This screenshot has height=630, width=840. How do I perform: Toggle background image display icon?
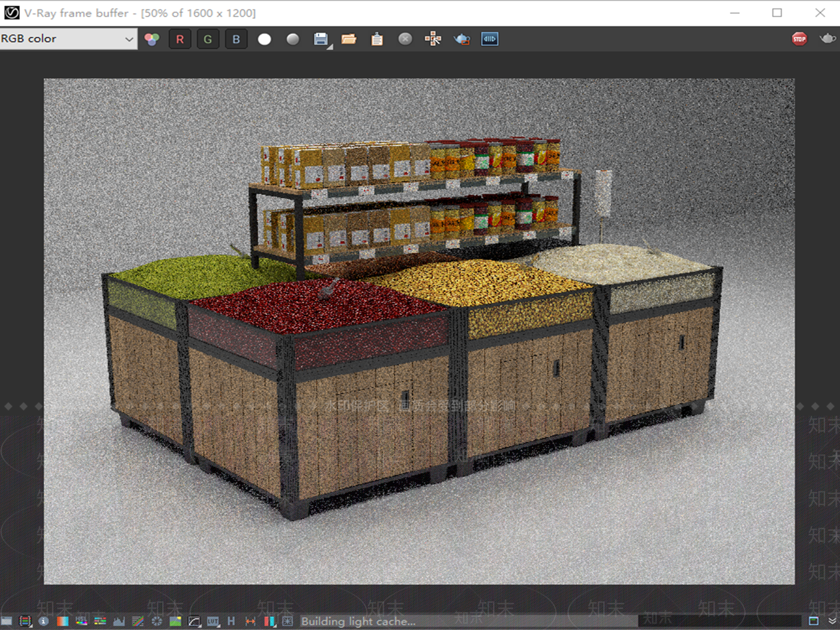(x=175, y=622)
